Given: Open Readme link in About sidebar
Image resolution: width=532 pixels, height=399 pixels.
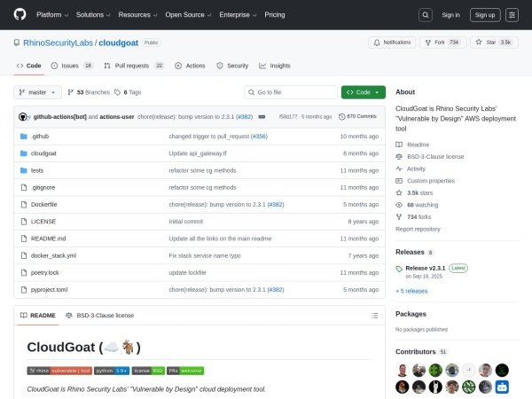Looking at the screenshot, I should tap(412, 145).
